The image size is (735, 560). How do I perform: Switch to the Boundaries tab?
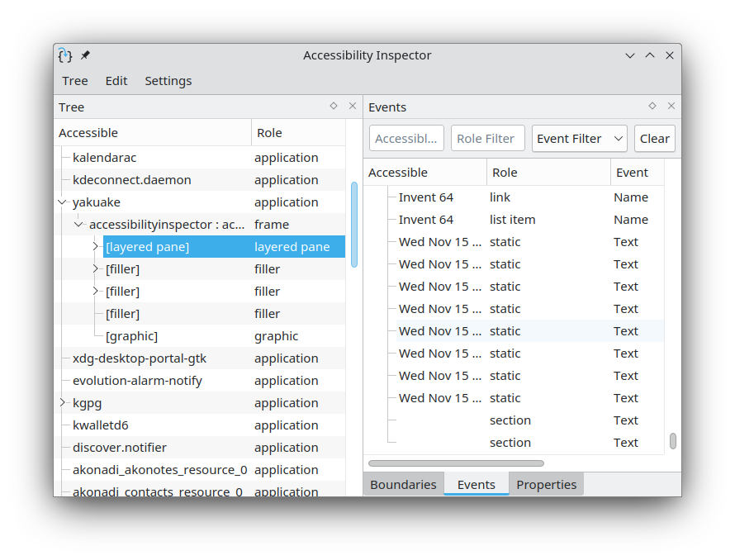tap(403, 484)
